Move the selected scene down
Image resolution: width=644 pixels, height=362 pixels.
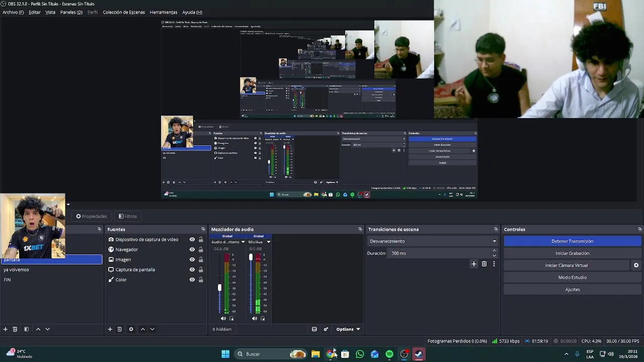[x=47, y=329]
